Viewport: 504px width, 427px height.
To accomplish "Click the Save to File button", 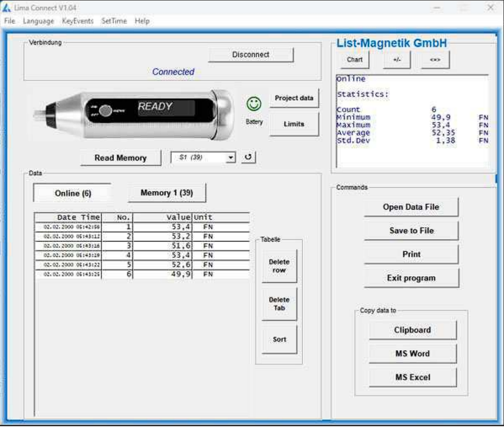I will coord(411,231).
